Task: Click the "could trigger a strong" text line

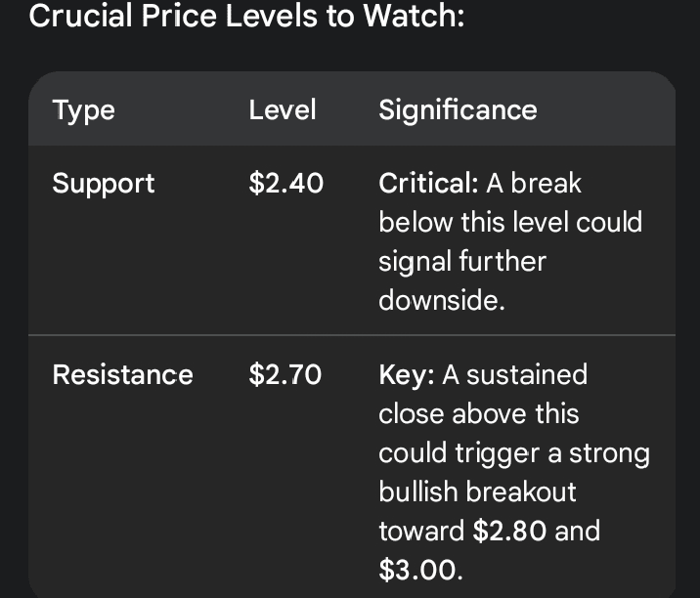Action: click(514, 453)
